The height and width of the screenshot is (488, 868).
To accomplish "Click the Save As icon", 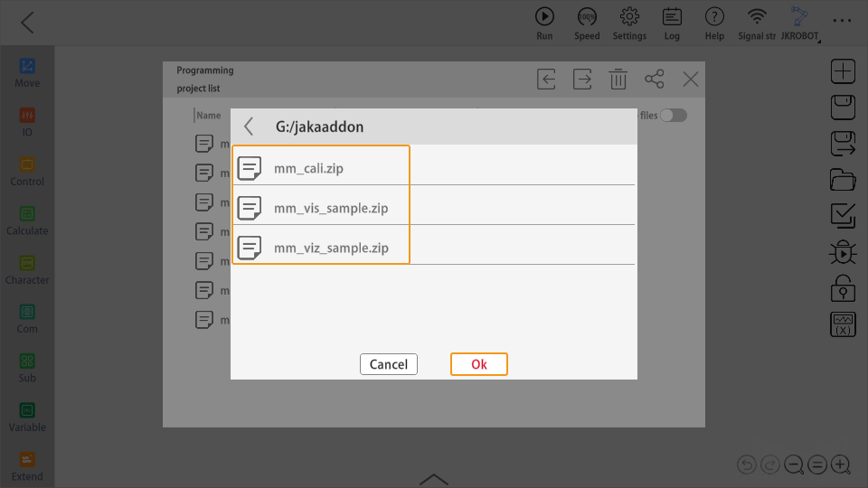I will 843,144.
